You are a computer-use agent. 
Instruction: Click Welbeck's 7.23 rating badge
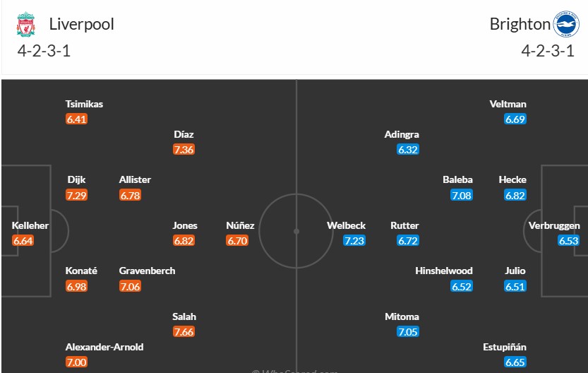pyautogui.click(x=354, y=240)
